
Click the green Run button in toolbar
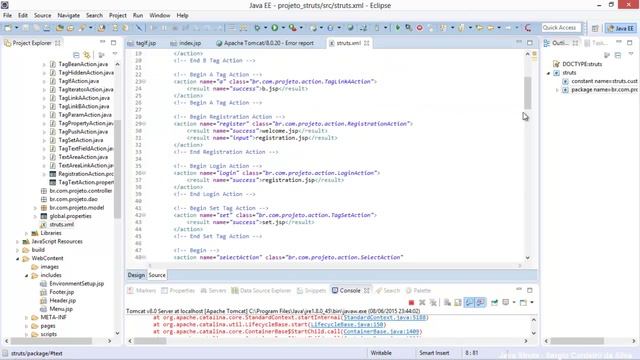click(275, 28)
